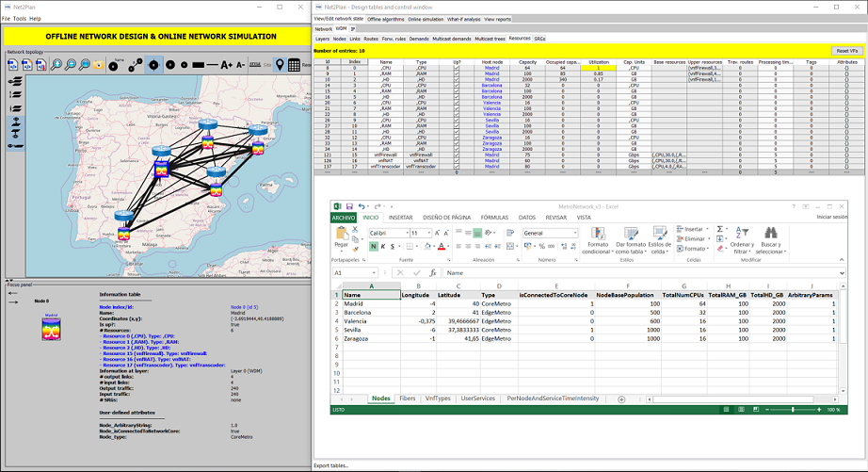Open the General number format dropdown
Image resolution: width=868 pixels, height=472 pixels.
tap(574, 233)
